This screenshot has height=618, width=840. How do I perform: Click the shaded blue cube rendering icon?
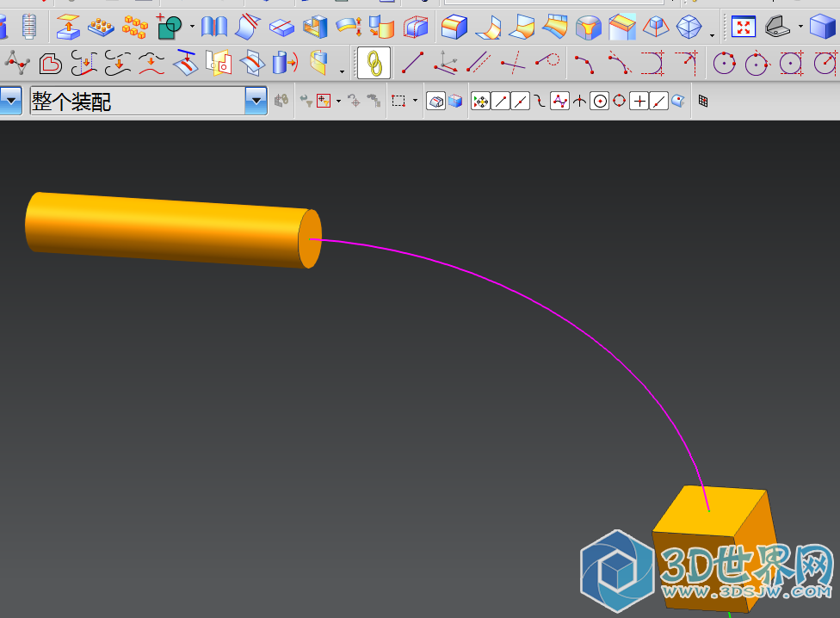824,26
